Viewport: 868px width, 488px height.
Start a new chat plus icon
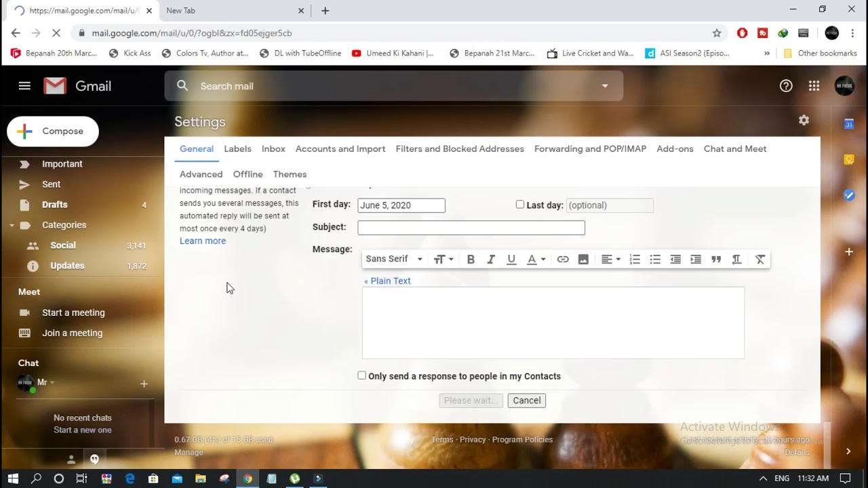coord(144,384)
